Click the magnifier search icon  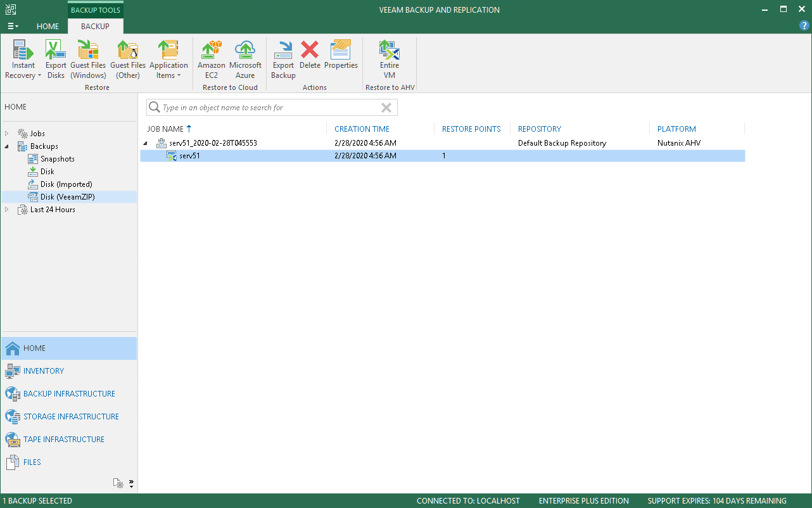pyautogui.click(x=154, y=108)
